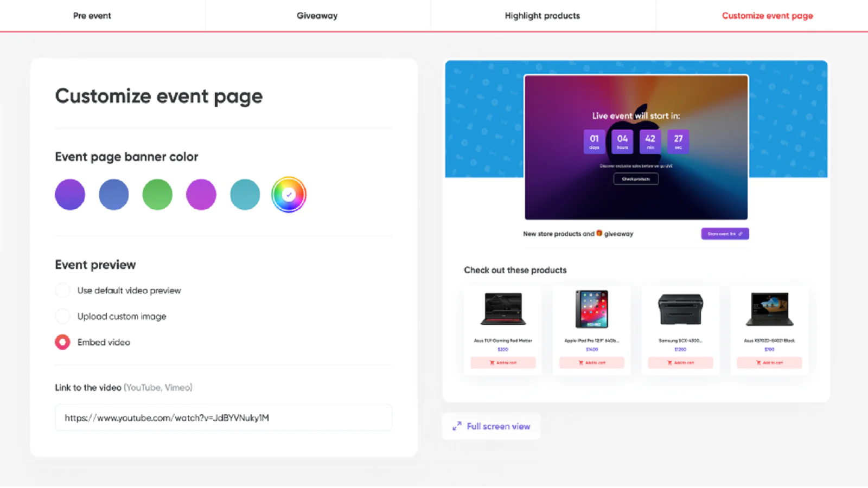Pick the rainbow custom color picker
This screenshot has height=488, width=868.
(289, 195)
